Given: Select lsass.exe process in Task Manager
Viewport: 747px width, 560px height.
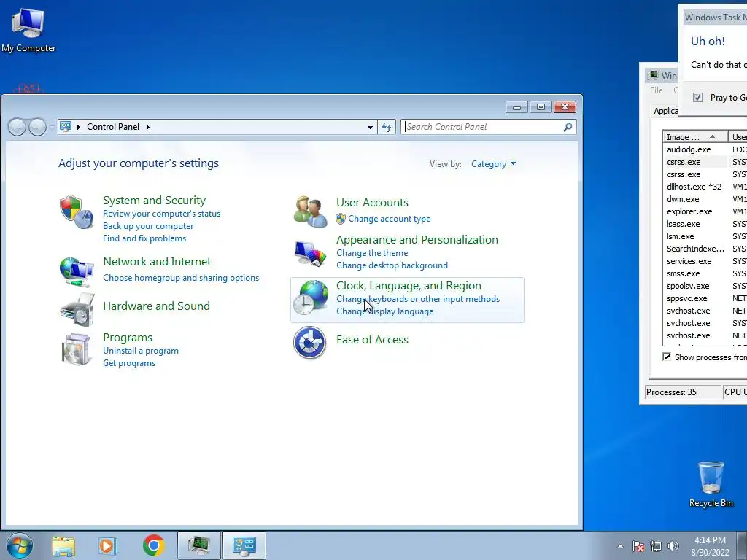Looking at the screenshot, I should tap(683, 224).
